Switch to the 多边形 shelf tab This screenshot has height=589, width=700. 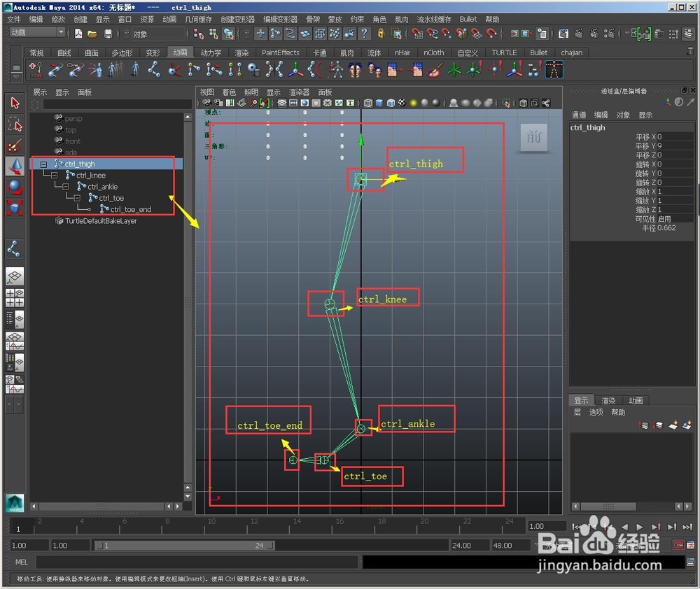(122, 52)
